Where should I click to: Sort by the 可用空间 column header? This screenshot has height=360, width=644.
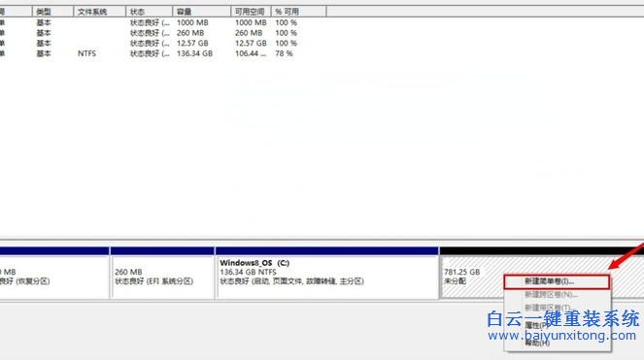click(251, 12)
